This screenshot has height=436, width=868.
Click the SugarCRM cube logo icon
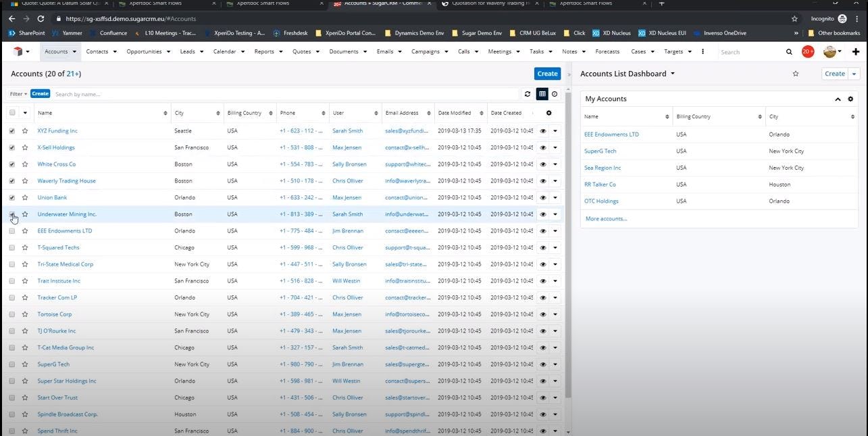coord(18,51)
